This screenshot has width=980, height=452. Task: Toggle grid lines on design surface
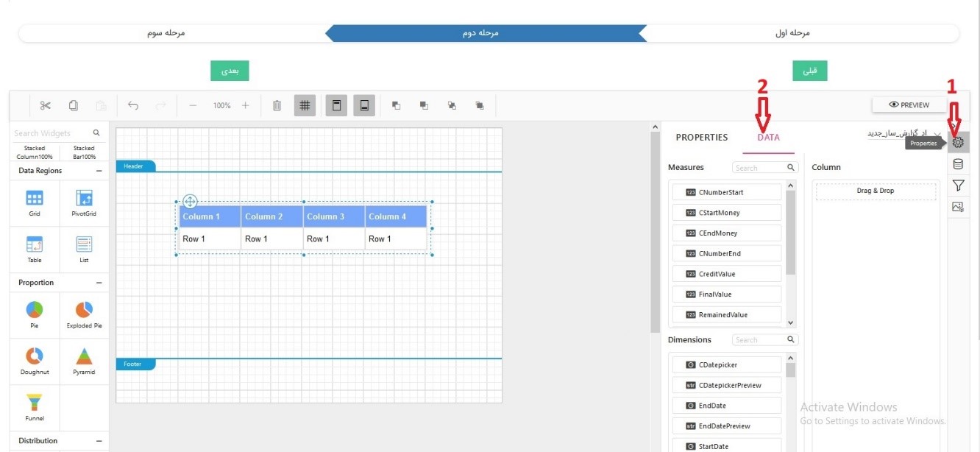pyautogui.click(x=305, y=105)
